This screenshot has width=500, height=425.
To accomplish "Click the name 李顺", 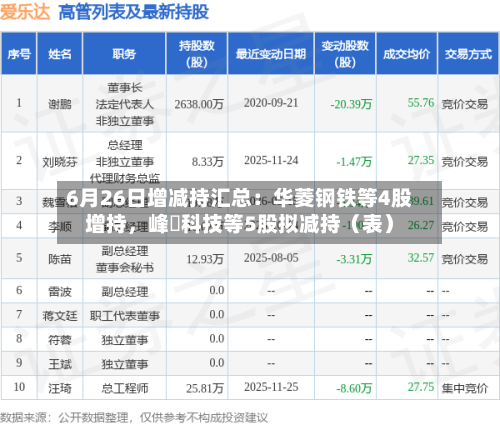I will (60, 227).
